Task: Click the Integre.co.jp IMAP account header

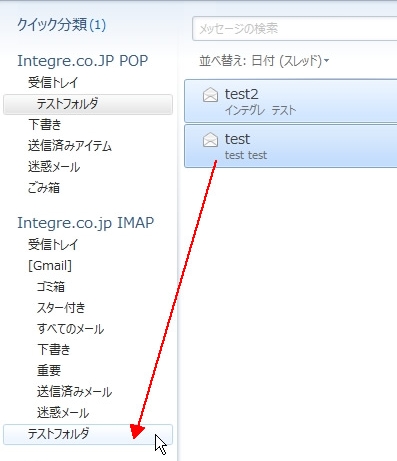Action: click(85, 223)
